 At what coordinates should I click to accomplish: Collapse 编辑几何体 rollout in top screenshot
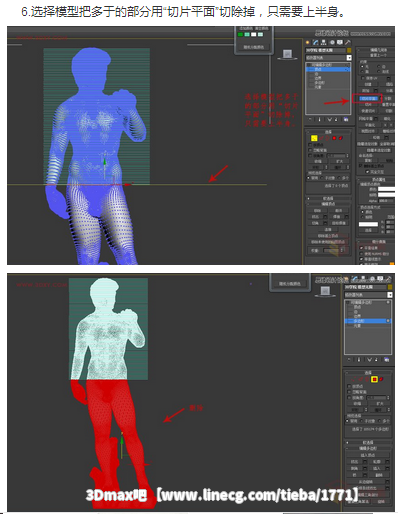(377, 50)
